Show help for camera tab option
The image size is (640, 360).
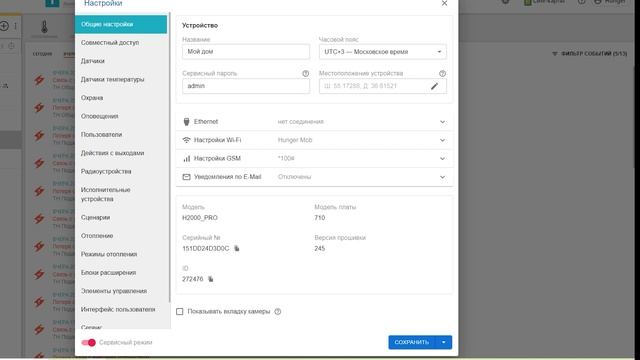click(278, 311)
